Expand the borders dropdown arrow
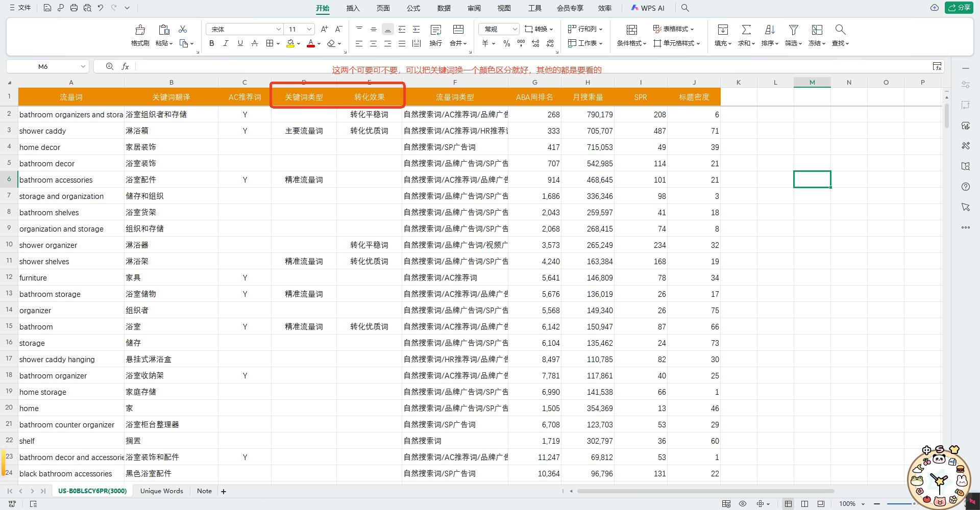The width and height of the screenshot is (980, 510). 278,44
